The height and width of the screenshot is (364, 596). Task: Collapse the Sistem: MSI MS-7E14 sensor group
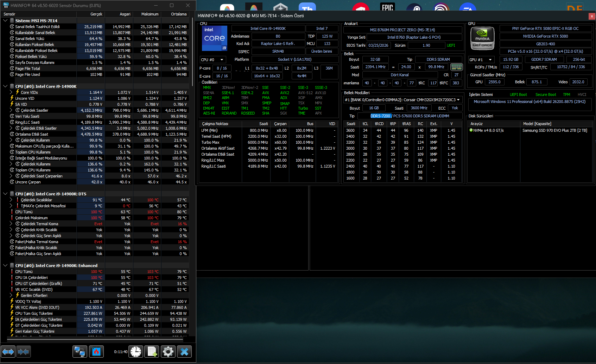[x=5, y=21]
